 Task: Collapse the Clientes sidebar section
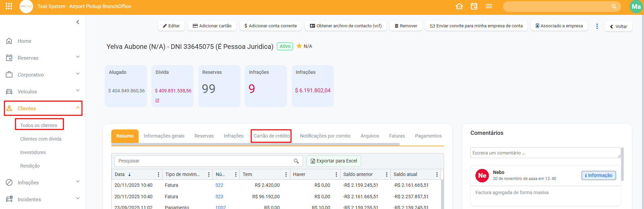pos(78,108)
